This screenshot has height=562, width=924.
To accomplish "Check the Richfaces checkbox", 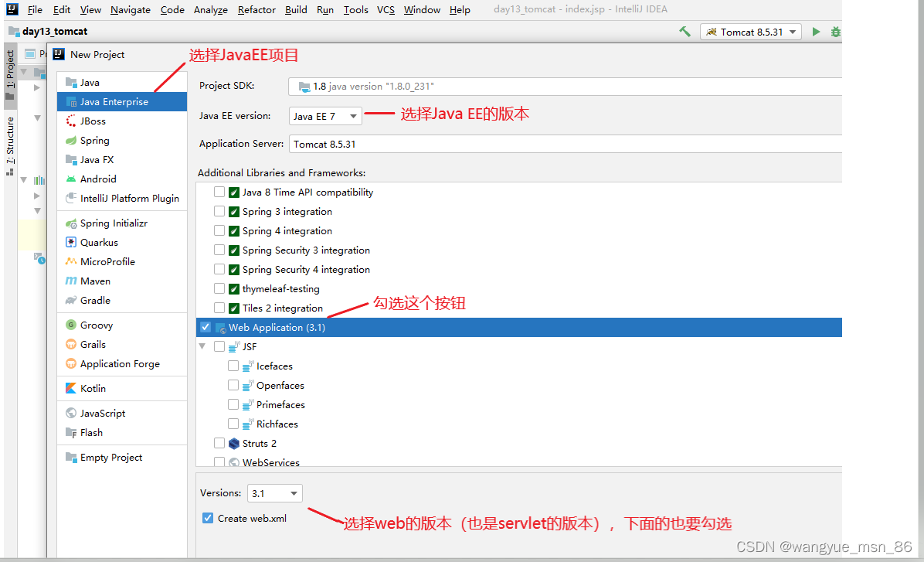I will click(233, 424).
